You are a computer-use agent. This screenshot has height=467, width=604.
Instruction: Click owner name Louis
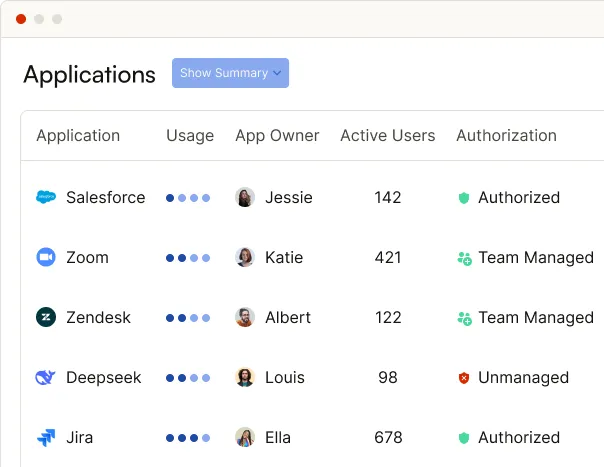285,378
